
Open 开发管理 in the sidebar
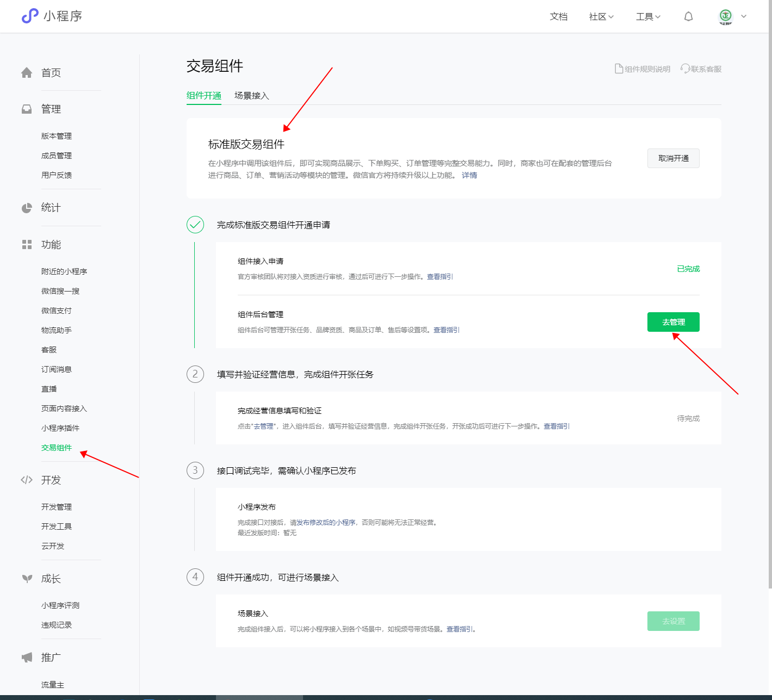[x=57, y=507]
